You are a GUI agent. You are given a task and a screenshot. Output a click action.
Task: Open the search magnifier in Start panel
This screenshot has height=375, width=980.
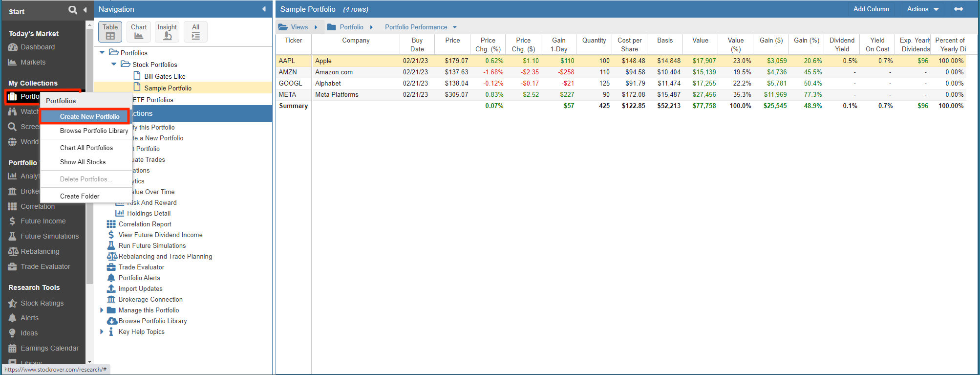73,10
